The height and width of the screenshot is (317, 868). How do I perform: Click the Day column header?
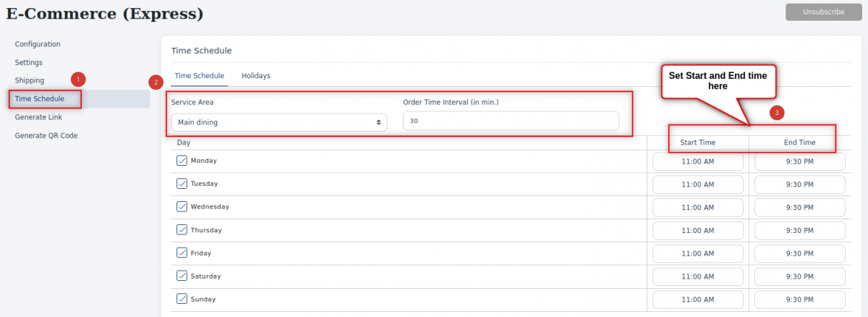click(x=184, y=143)
